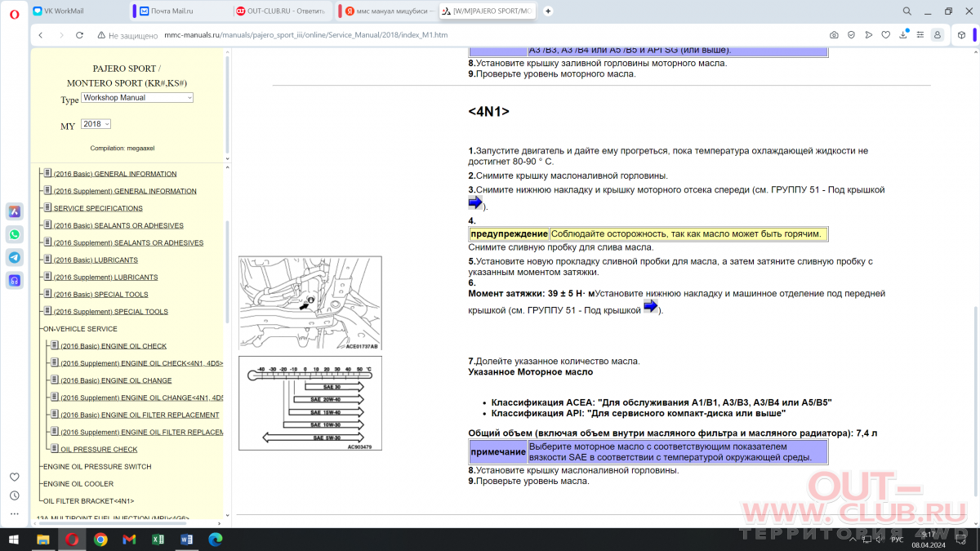Image resolution: width=980 pixels, height=551 pixels.
Task: Open File Explorer from the taskbar
Action: 43,540
